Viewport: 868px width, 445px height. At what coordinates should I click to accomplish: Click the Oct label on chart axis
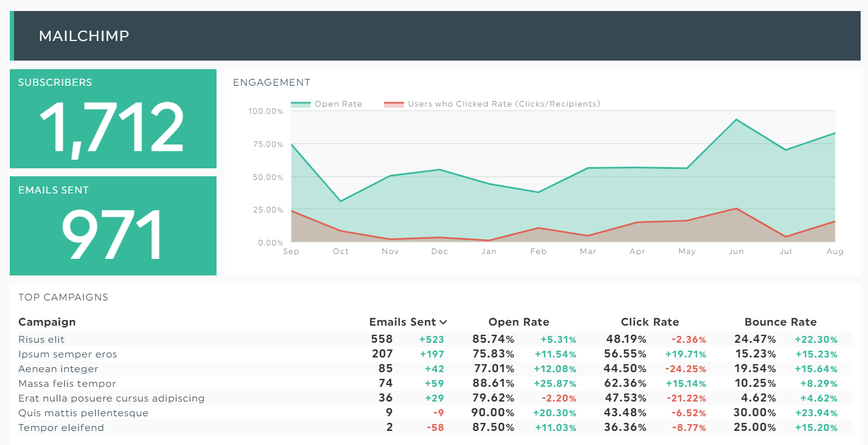341,252
